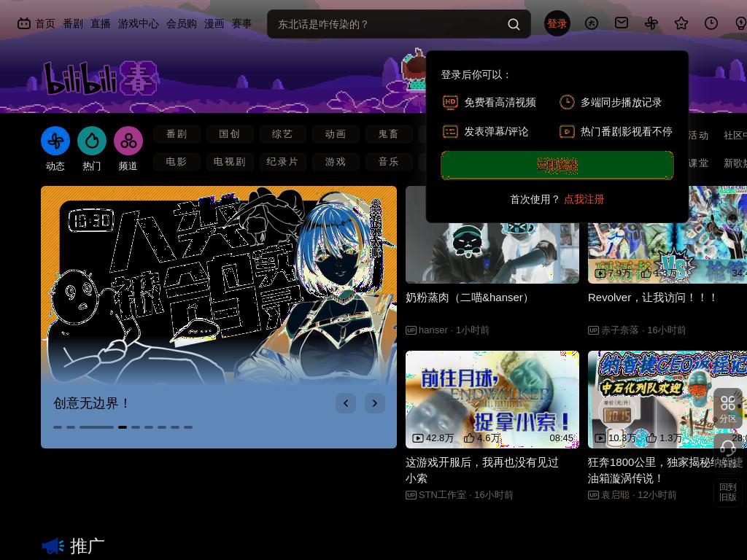Image resolution: width=747 pixels, height=560 pixels.
Task: Select the 国创 category tag
Action: 230,134
